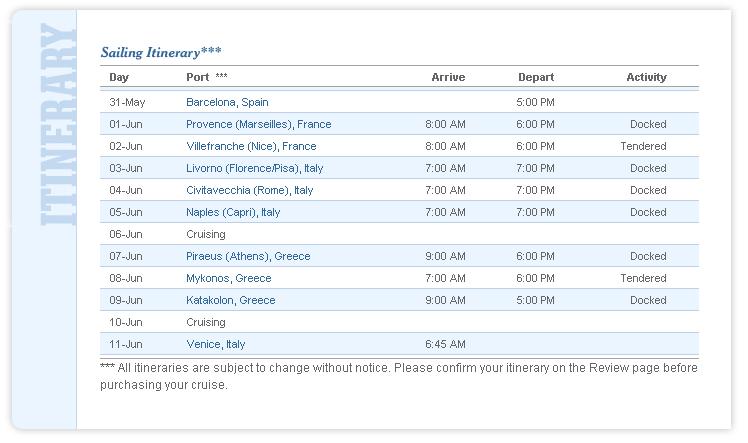Open Provence (Marseilles), France port link
The image size is (748, 443).
coord(258,124)
